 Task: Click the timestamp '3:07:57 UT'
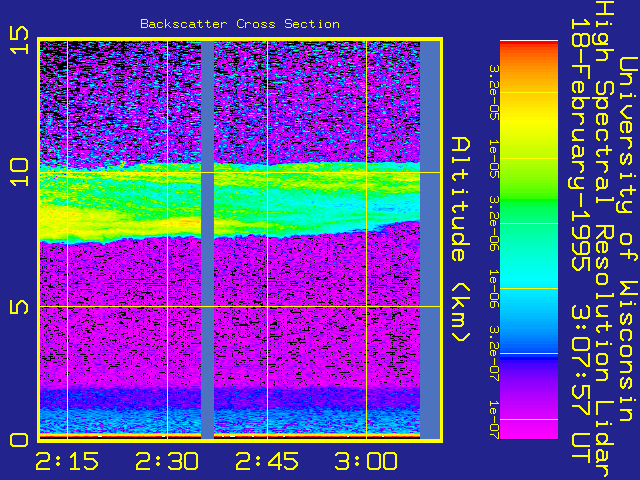580,384
